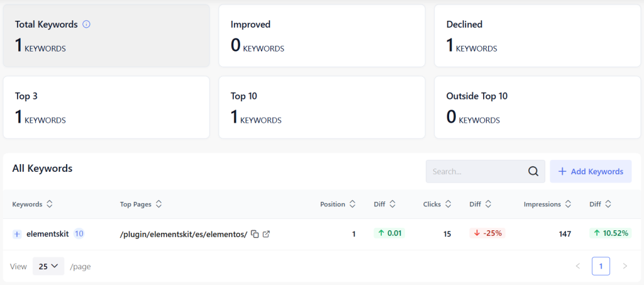Select the Total Keywords card
This screenshot has width=644, height=285.
click(x=106, y=36)
